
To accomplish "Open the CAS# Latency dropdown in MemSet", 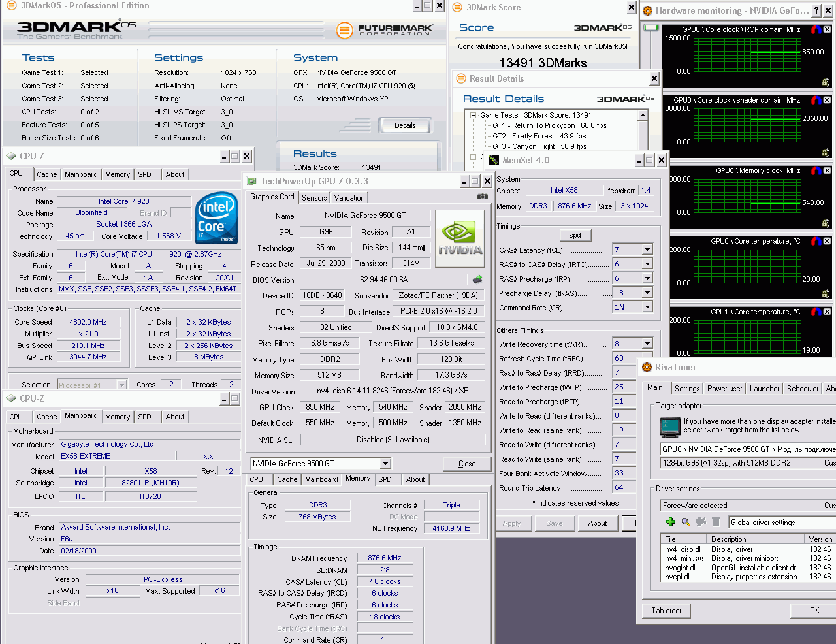I will click(647, 250).
